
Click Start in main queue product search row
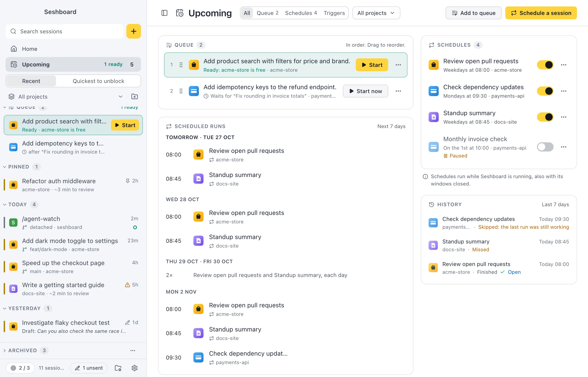pyautogui.click(x=372, y=65)
